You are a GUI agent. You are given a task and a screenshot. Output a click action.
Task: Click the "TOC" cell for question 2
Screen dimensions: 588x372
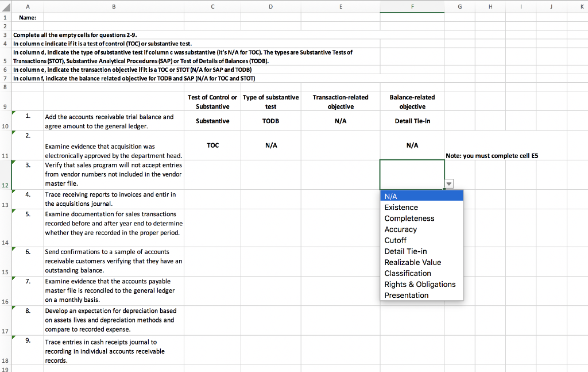click(212, 145)
